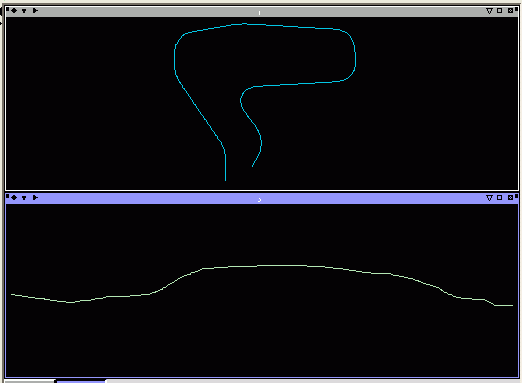Click the diamond icon in the purple bottom panel header
Viewport: 522px width, 383px height.
tap(14, 198)
